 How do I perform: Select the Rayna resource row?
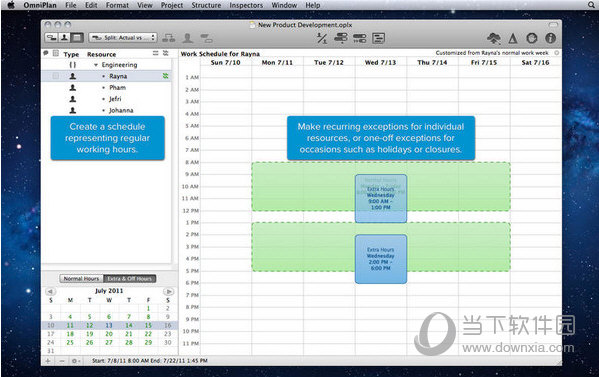(x=106, y=76)
